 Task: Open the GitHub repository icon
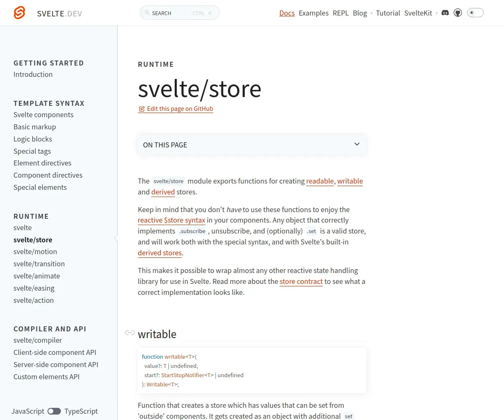pyautogui.click(x=458, y=13)
